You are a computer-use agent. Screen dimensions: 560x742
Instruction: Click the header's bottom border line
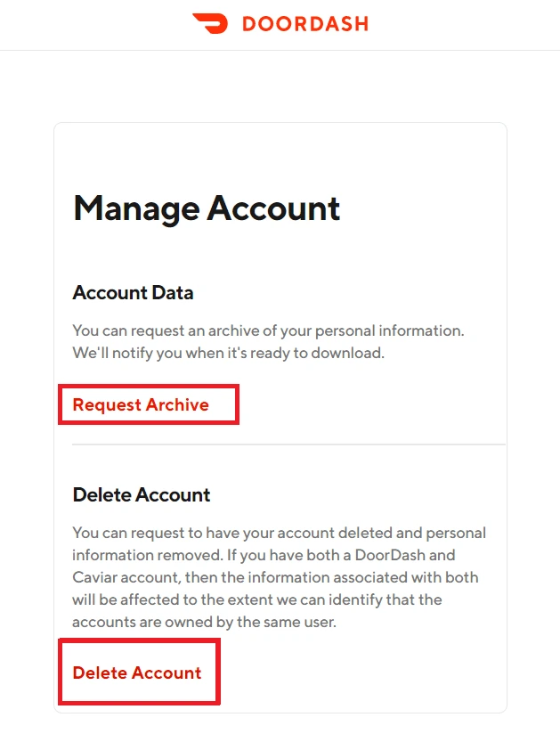(280, 50)
